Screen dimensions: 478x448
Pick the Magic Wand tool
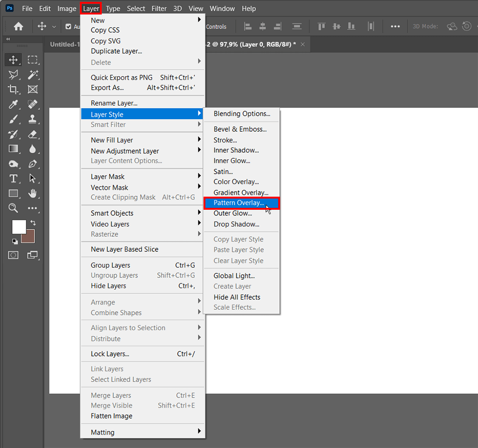33,75
